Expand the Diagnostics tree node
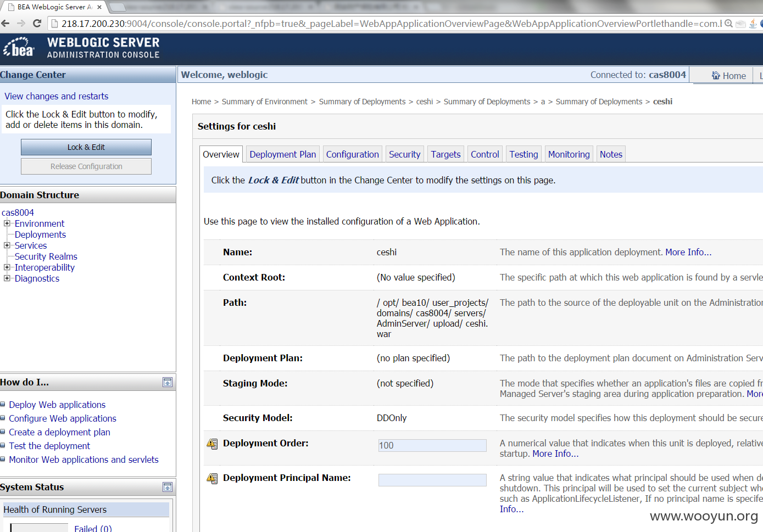Image resolution: width=763 pixels, height=532 pixels. click(7, 278)
